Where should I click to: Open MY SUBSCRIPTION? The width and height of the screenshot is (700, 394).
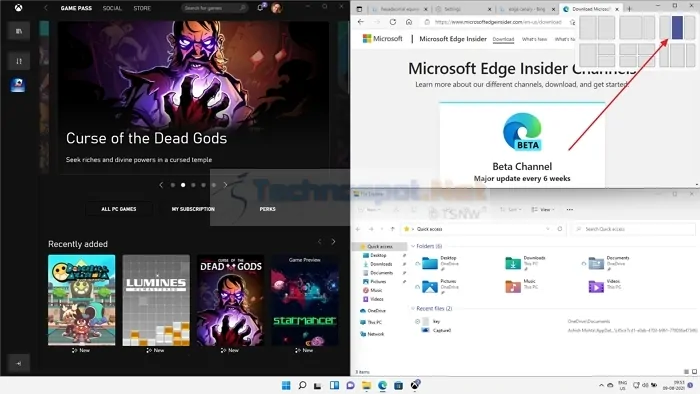193,209
